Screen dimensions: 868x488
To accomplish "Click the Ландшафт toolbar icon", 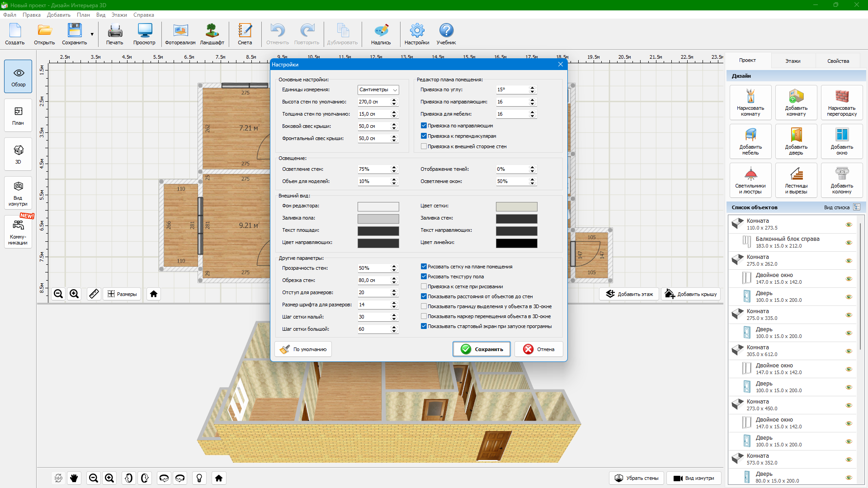I will 212,34.
